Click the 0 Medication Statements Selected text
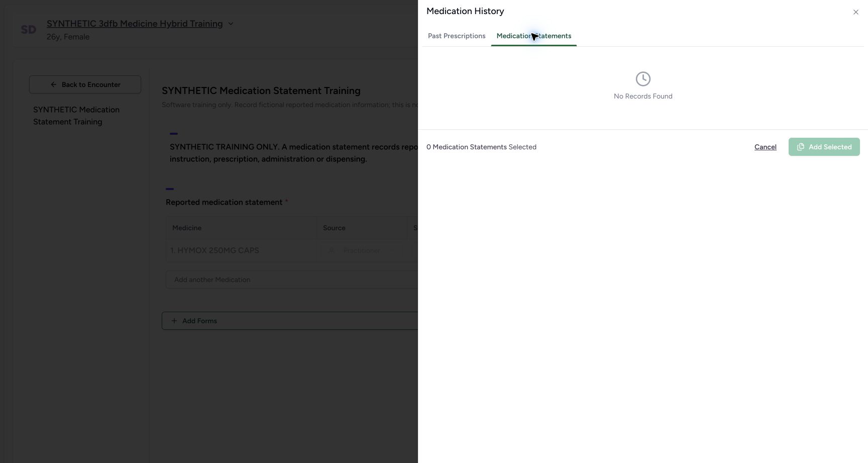Viewport: 868px width, 463px height. [481, 147]
